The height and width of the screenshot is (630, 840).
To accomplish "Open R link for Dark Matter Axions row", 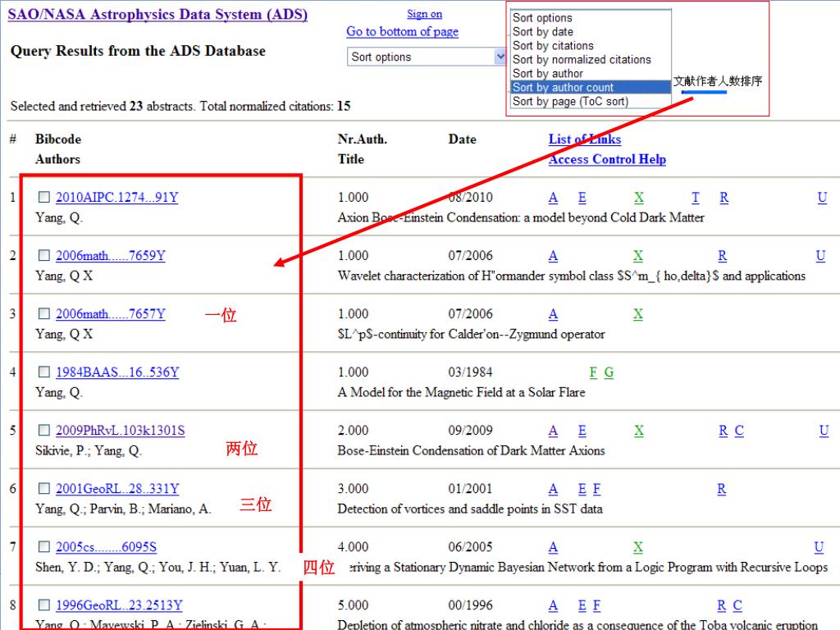I will pyautogui.click(x=724, y=431).
